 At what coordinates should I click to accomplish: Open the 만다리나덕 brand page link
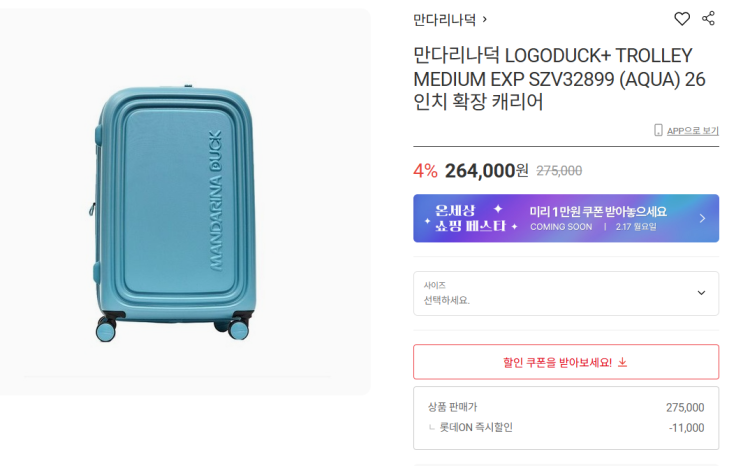[444, 18]
